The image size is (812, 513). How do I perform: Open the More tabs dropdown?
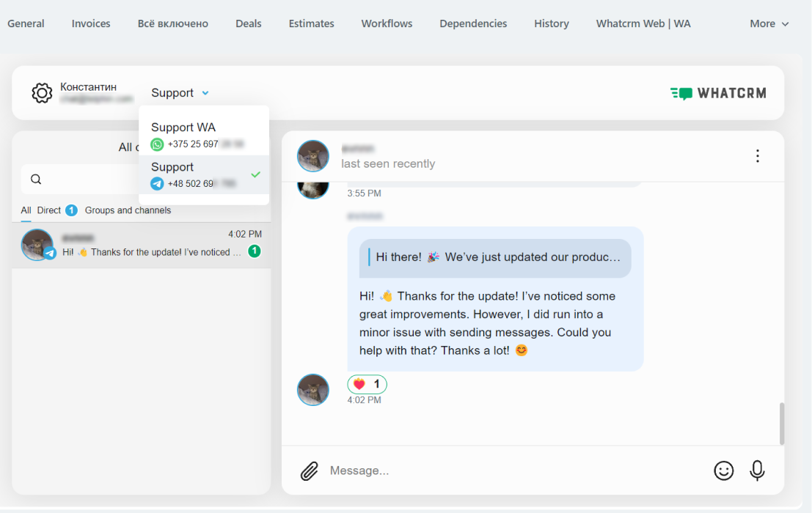[769, 23]
